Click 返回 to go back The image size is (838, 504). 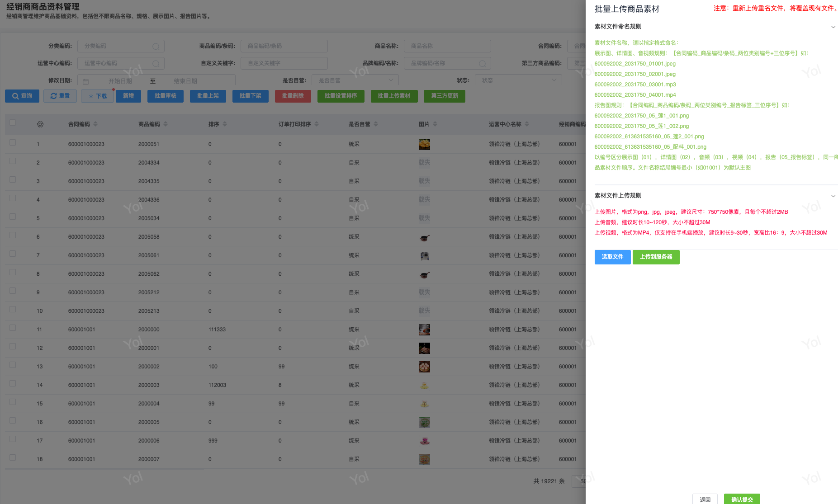coord(705,499)
